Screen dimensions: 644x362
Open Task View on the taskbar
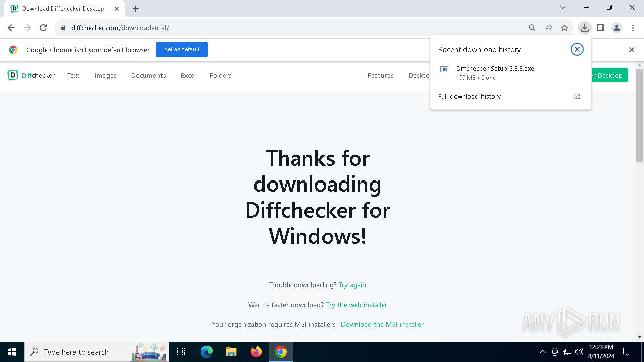tap(181, 352)
